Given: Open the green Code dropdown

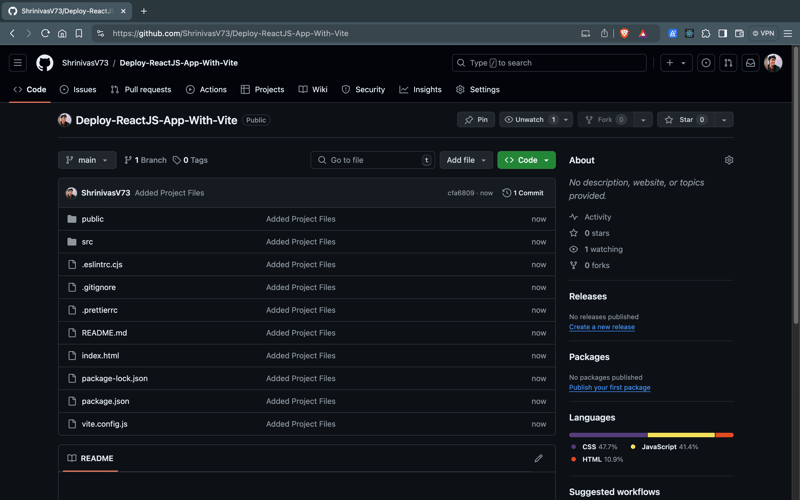Looking at the screenshot, I should (527, 160).
